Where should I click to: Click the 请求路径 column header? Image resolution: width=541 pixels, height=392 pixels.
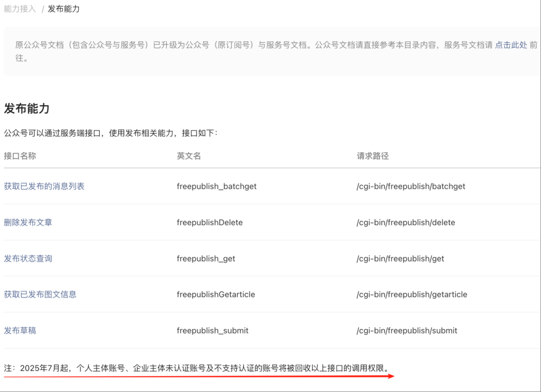pos(372,156)
